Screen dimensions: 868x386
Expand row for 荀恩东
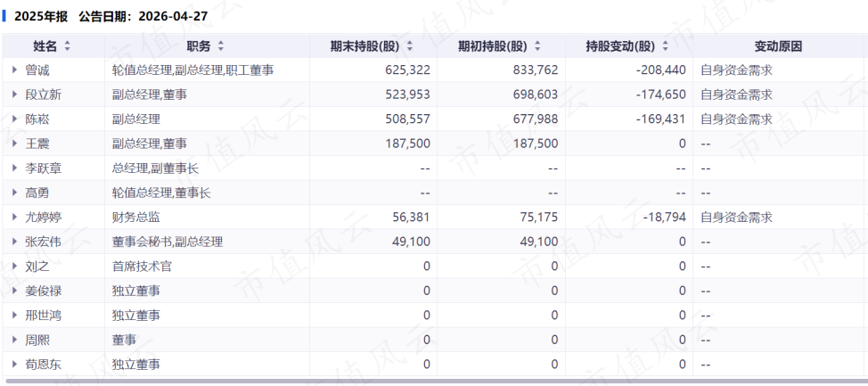point(15,365)
